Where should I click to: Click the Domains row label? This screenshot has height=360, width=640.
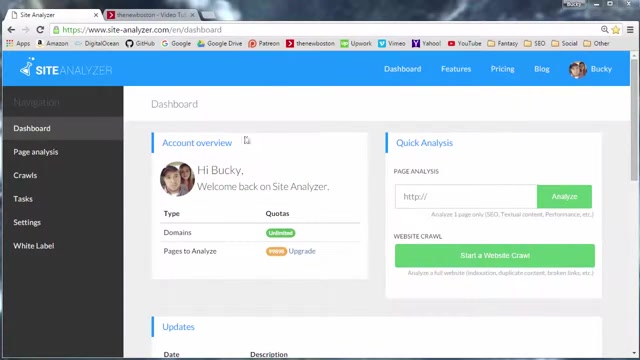point(178,232)
